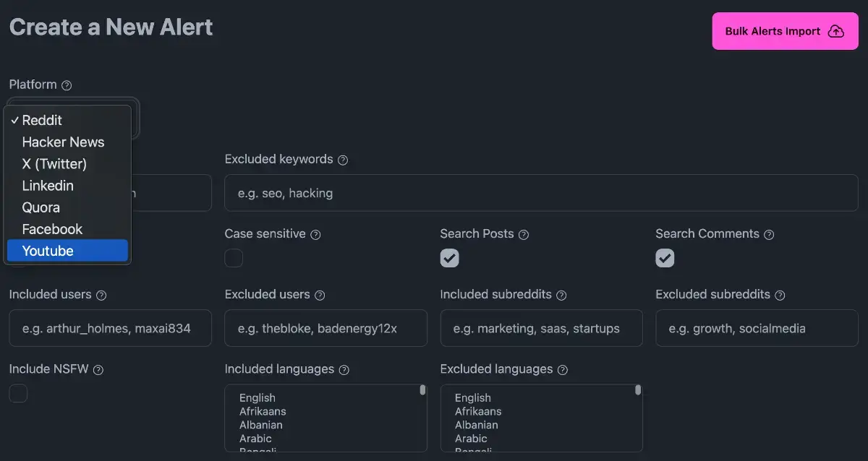Screen dimensions: 868x461
Task: Choose Linkedin from the platform list
Action: [67, 186]
